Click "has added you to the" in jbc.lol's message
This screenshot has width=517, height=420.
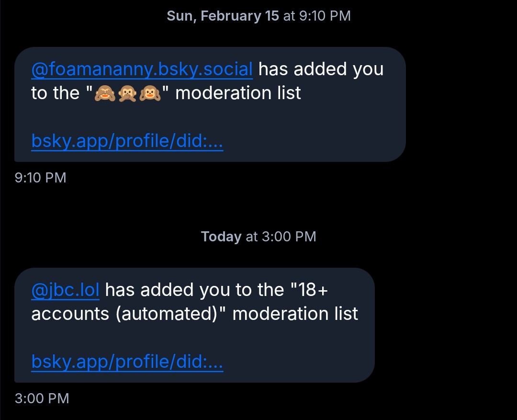click(x=194, y=290)
